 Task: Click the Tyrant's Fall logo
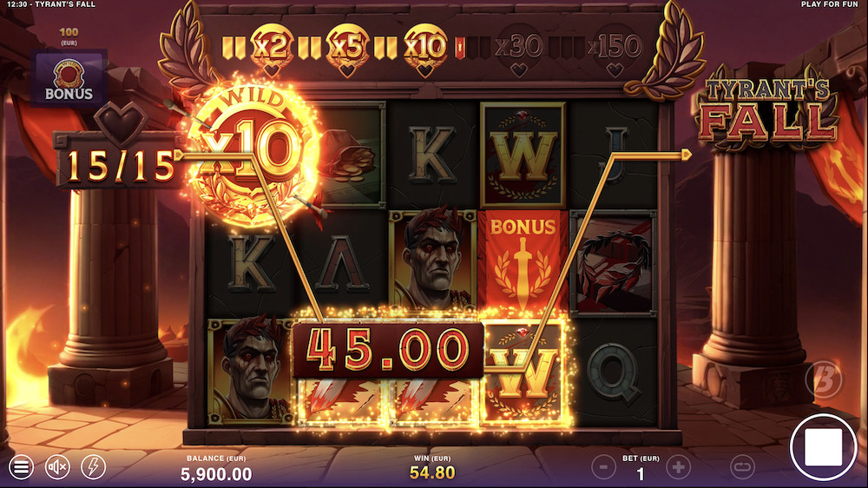click(x=768, y=109)
